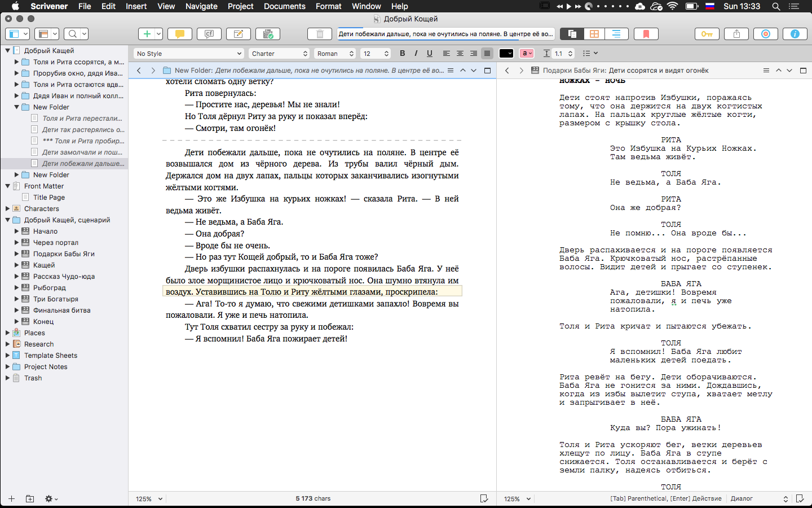The image size is (812, 508).
Task: Open the Documents menu
Action: pos(284,6)
